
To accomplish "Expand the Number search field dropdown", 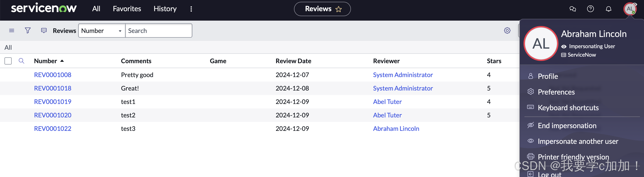I will pyautogui.click(x=102, y=30).
